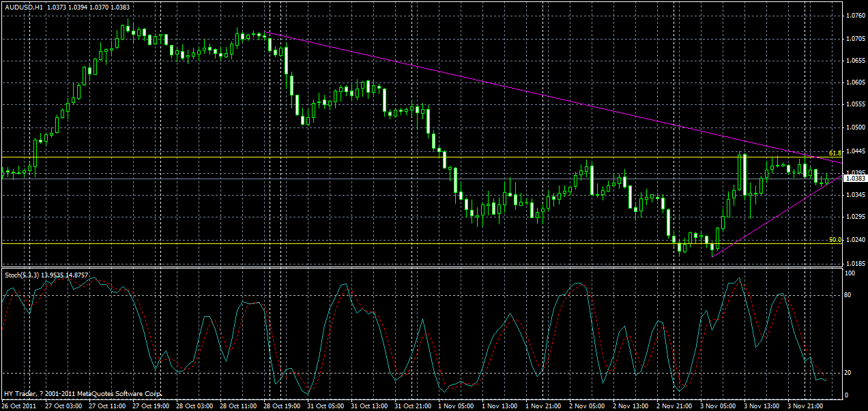Click the HY Trader MetaQuotes copyright text
868x411 pixels.
[x=82, y=393]
